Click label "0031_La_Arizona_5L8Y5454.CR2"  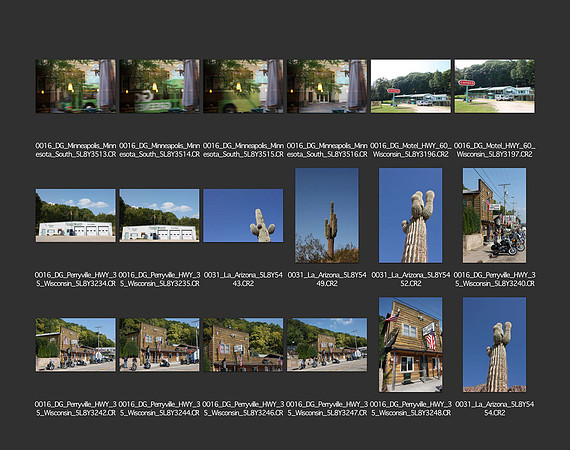click(494, 408)
